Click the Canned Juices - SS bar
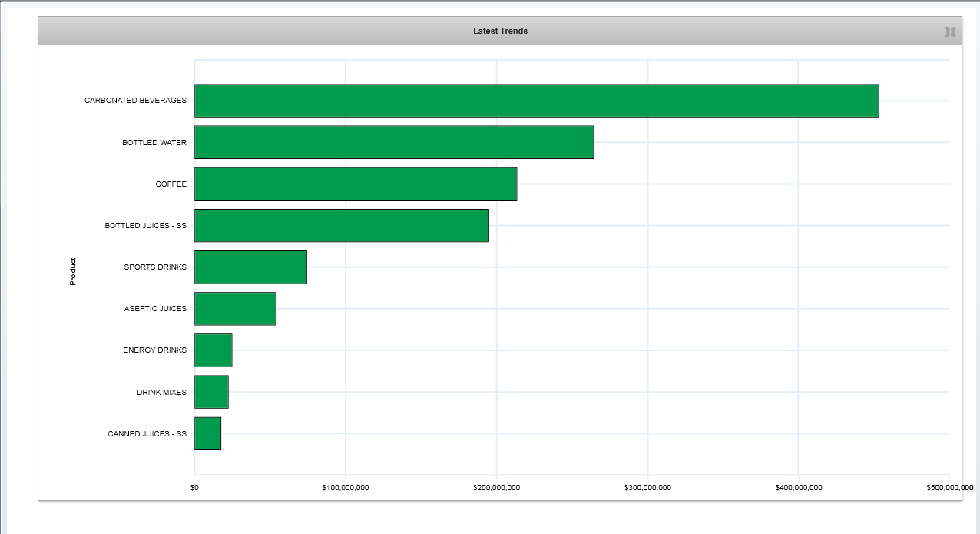The width and height of the screenshot is (980, 534). click(207, 433)
